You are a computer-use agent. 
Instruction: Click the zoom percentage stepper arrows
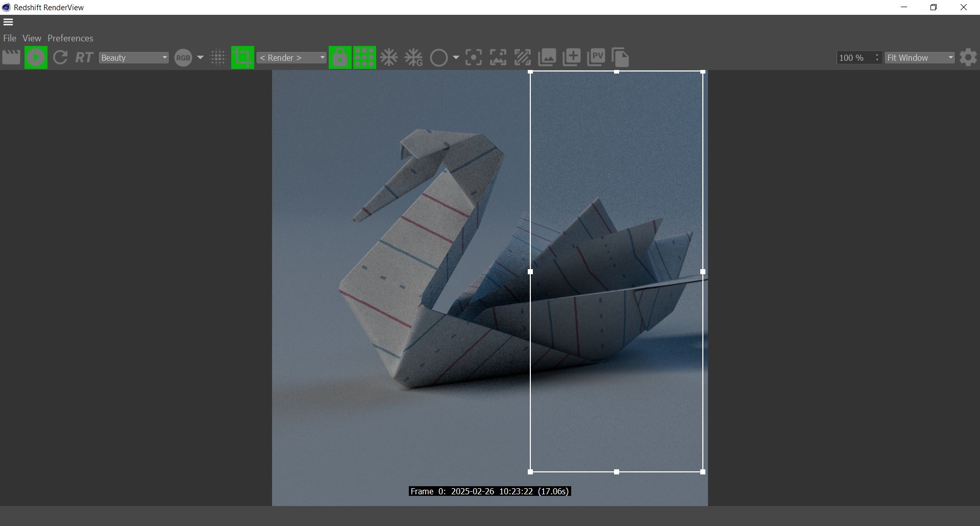[877, 58]
